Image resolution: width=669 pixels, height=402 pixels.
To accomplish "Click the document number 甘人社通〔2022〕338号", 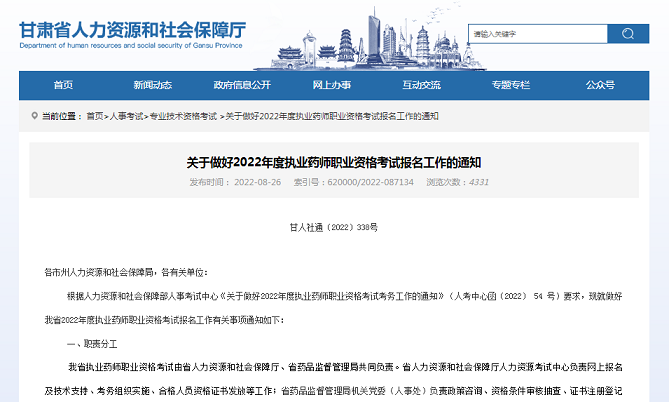I will tap(334, 227).
